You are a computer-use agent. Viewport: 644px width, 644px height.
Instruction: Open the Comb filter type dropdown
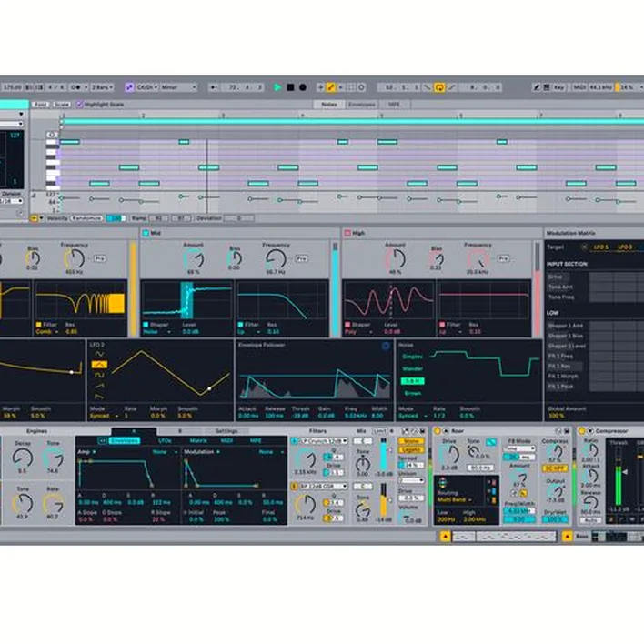tap(46, 331)
